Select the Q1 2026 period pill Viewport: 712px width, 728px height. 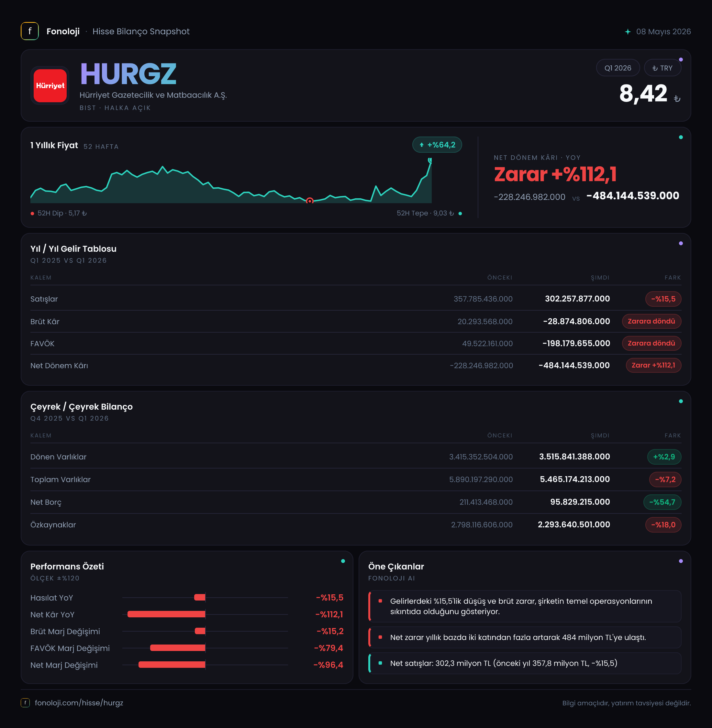(618, 68)
